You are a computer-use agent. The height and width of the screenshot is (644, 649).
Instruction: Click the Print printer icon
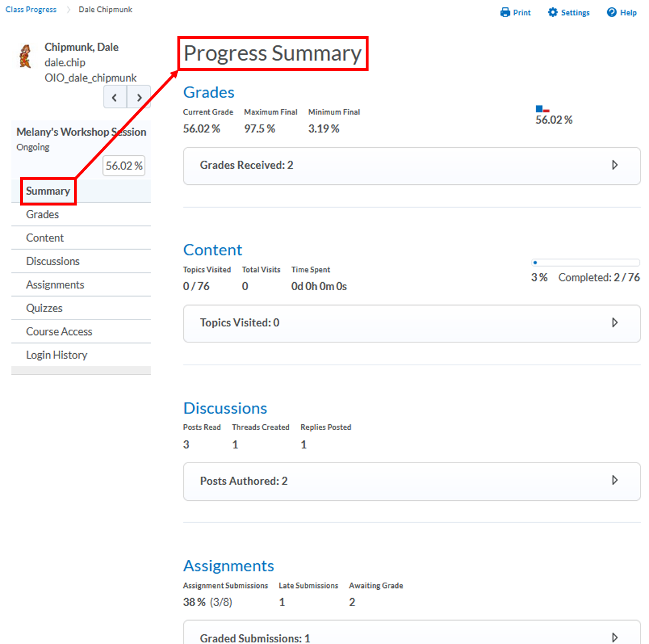click(505, 13)
